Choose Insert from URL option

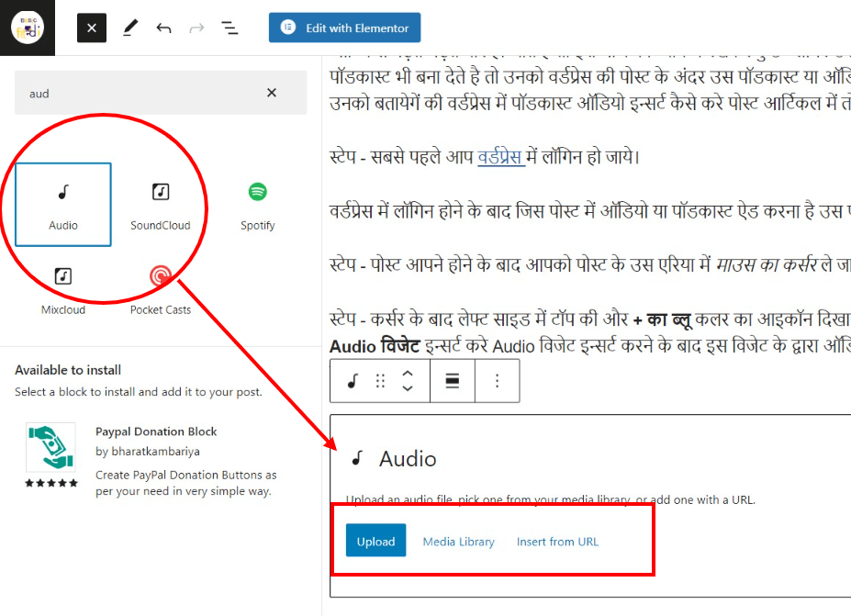click(x=557, y=542)
